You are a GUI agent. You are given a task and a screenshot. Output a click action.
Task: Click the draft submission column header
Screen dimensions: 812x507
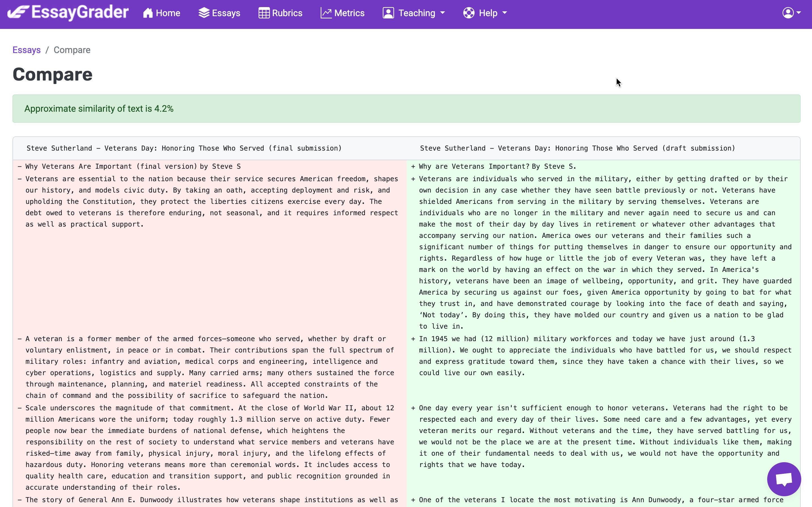(x=577, y=148)
